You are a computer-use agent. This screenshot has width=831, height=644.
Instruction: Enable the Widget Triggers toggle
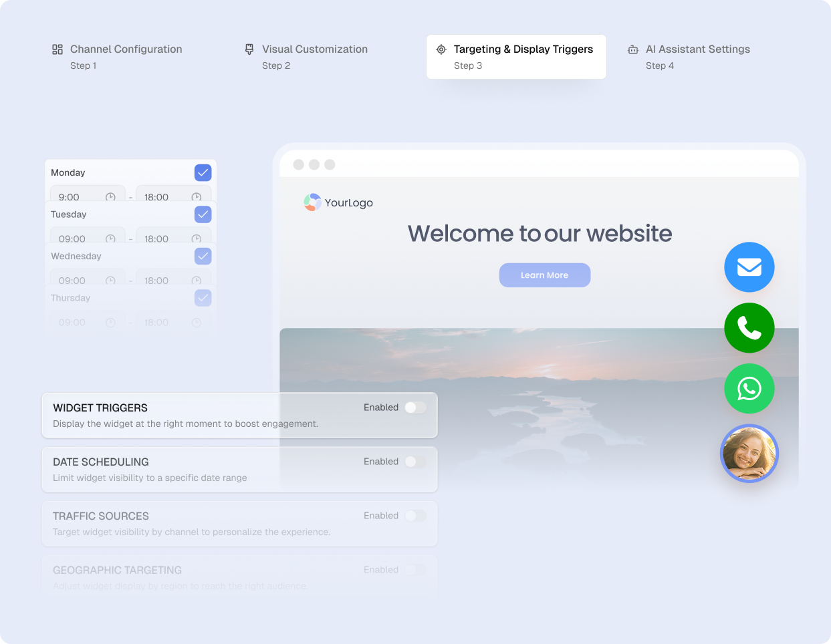coord(414,408)
